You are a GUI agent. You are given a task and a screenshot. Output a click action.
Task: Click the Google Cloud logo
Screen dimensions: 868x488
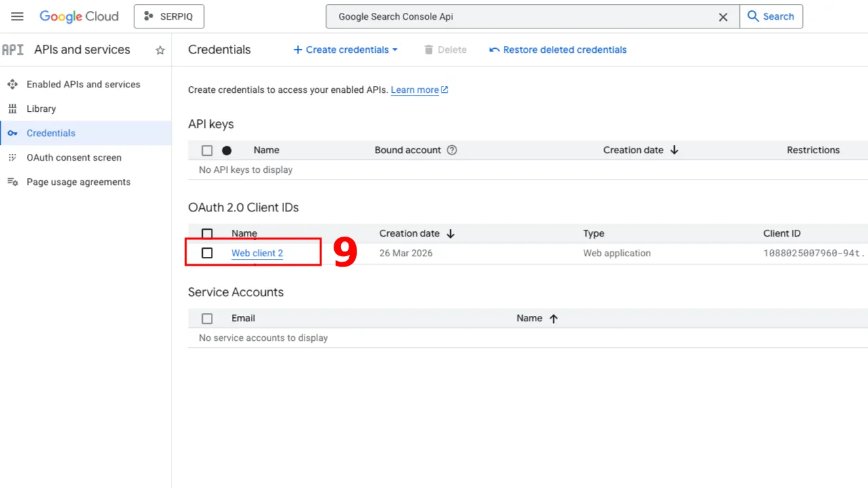click(79, 16)
